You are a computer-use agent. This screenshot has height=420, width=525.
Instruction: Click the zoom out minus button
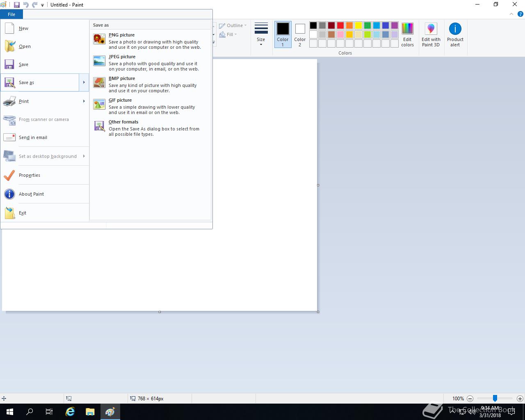470,398
